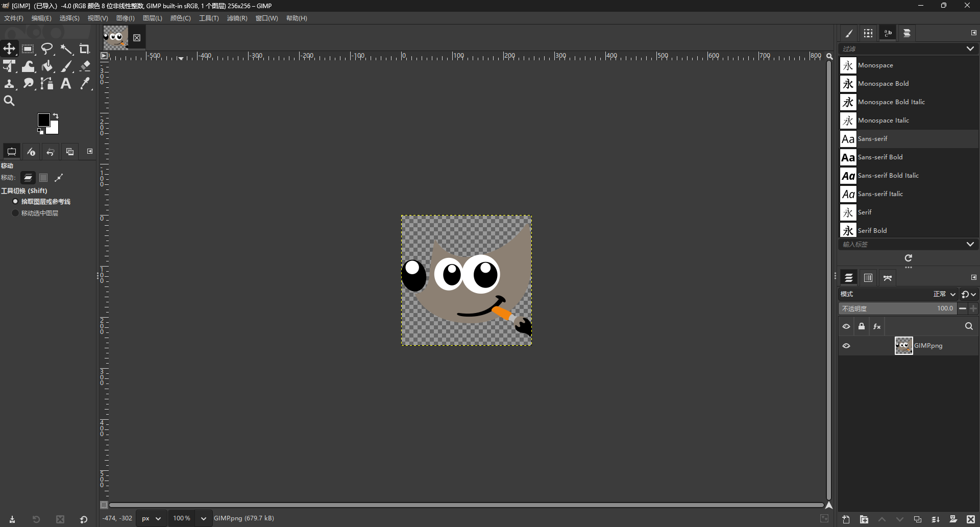980x527 pixels.
Task: Select 移动选中图层 radio option
Action: pos(35,213)
